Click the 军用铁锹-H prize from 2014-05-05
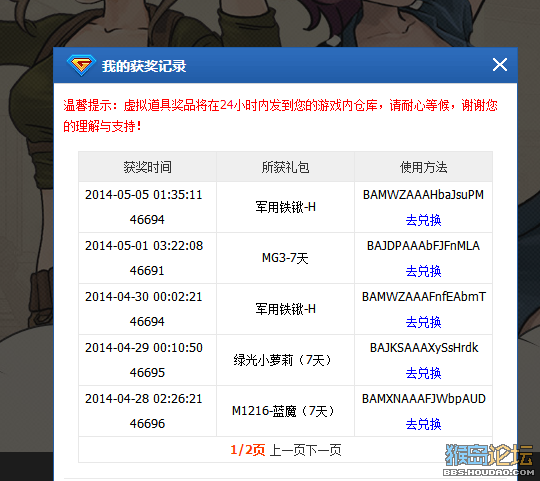Image resolution: width=540 pixels, height=481 pixels. (285, 207)
